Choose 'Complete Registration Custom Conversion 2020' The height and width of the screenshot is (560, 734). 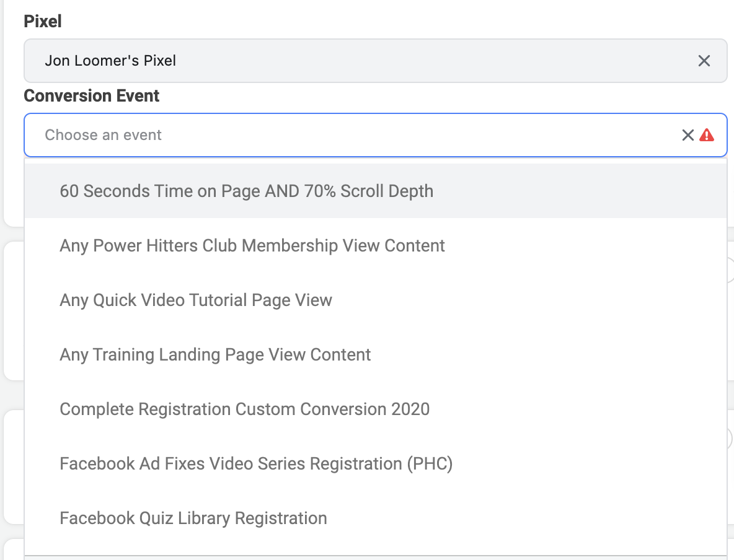[376, 409]
